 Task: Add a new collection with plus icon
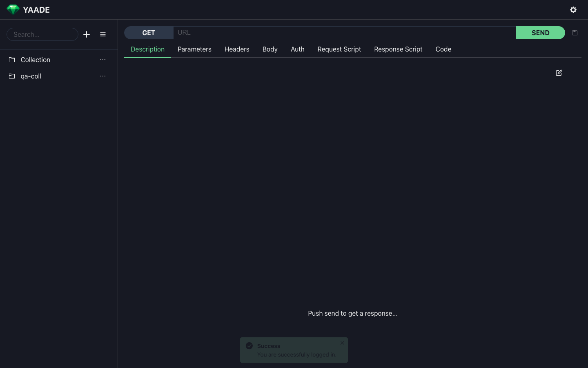pyautogui.click(x=87, y=34)
